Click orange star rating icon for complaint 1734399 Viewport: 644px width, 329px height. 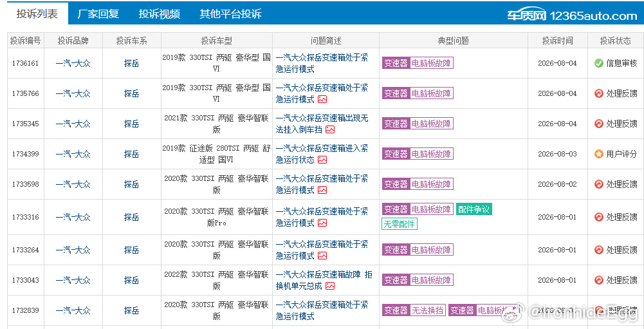tap(599, 154)
